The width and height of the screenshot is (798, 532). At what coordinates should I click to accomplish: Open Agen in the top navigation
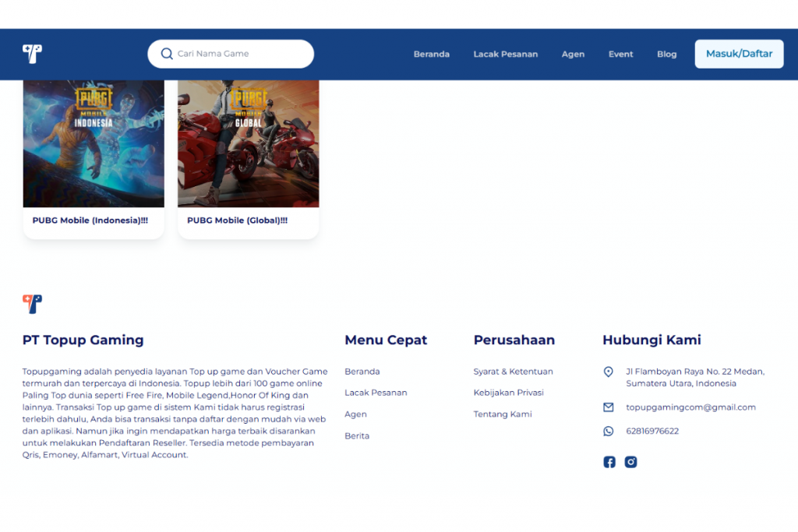tap(573, 54)
